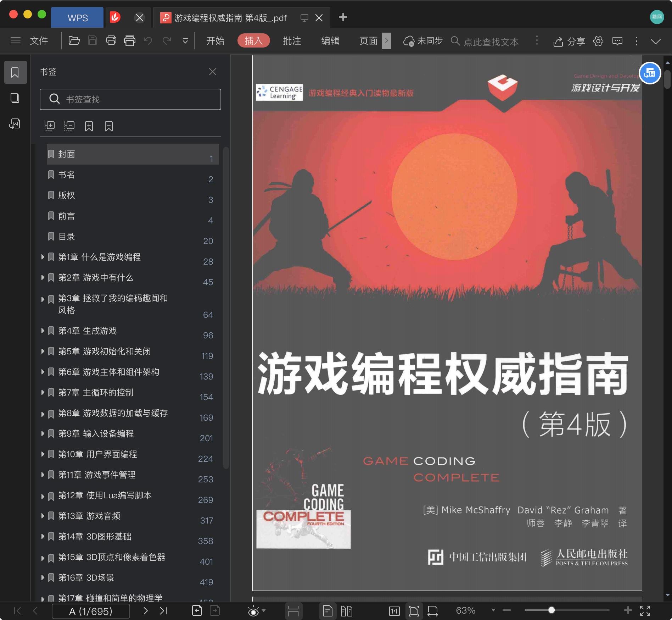
Task: Select the 封面 bookmark
Action: coord(133,154)
